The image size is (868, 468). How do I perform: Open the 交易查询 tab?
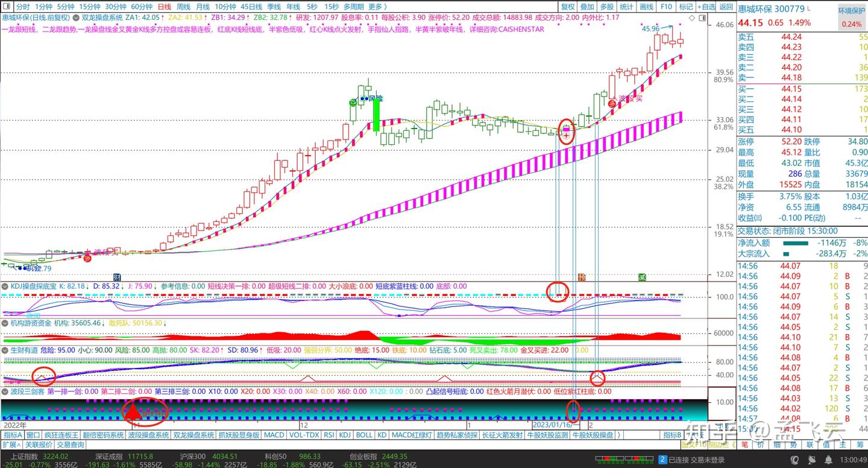click(71, 444)
